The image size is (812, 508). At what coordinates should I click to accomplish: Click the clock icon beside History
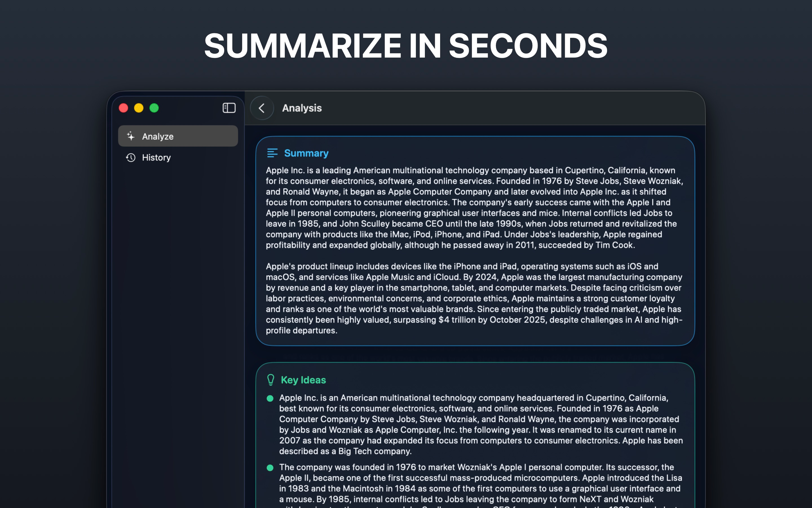tap(131, 157)
